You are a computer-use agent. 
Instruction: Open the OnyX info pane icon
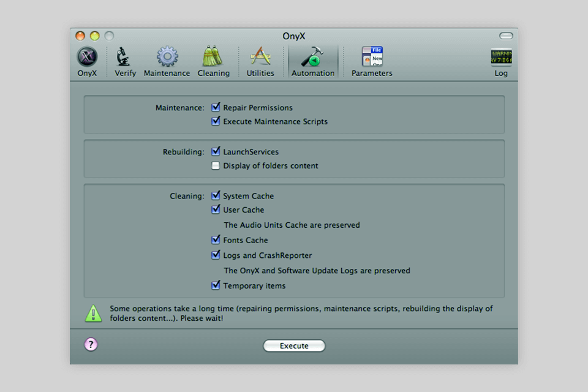click(x=87, y=57)
